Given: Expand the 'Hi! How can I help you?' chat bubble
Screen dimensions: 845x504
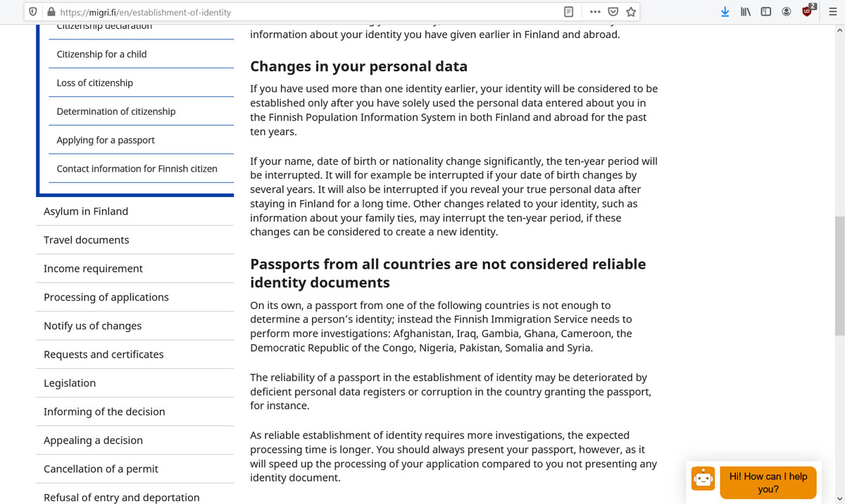Looking at the screenshot, I should pos(768,482).
